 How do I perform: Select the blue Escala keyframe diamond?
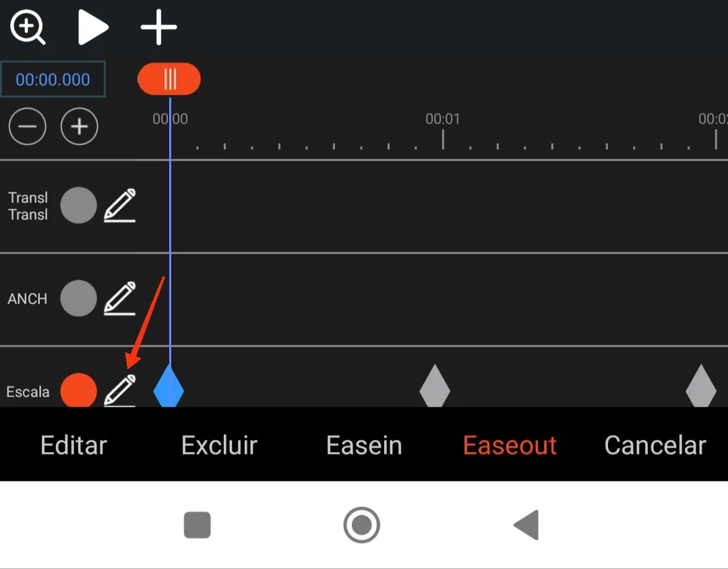pyautogui.click(x=169, y=386)
